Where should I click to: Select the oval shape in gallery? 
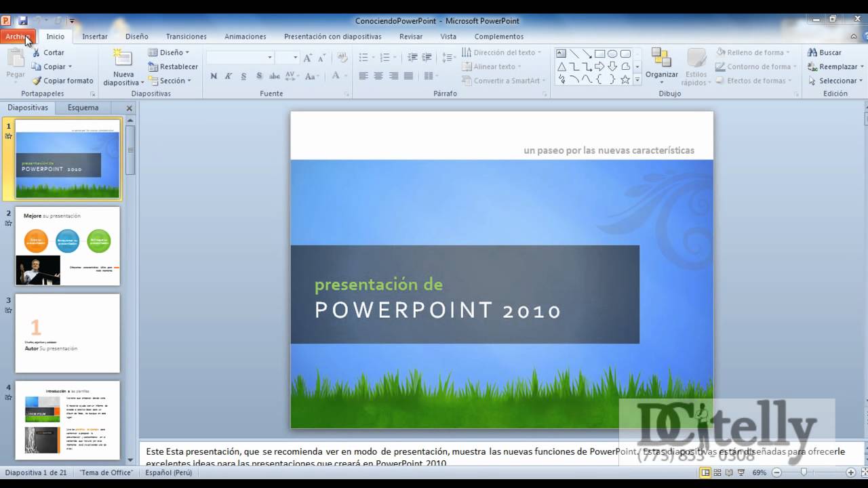(612, 54)
